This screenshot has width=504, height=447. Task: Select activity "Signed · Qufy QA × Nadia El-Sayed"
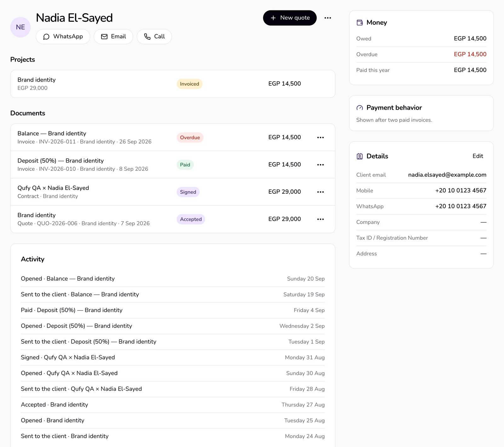(173, 358)
